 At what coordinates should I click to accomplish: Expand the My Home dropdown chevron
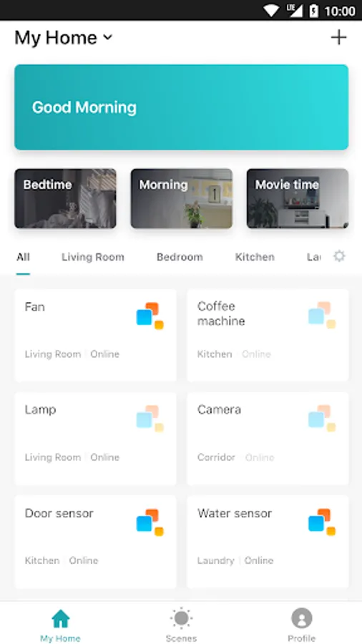[107, 37]
